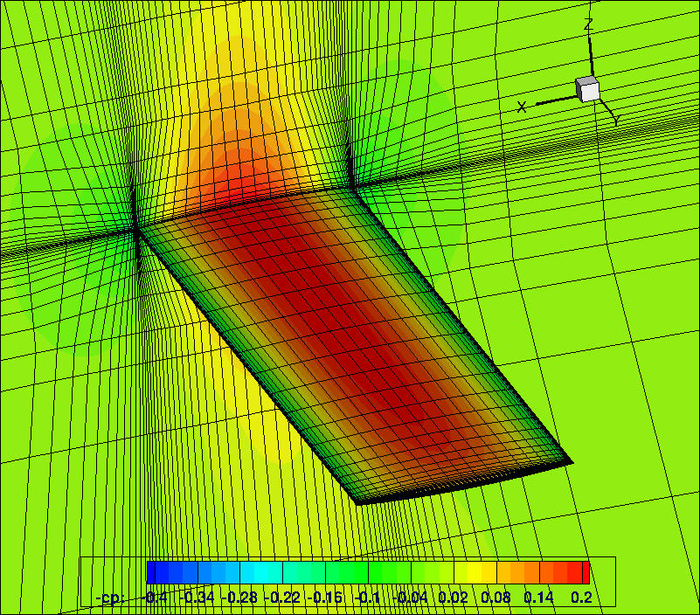Select the X axis label of the triad
Screen dimensions: 700x615
point(522,107)
